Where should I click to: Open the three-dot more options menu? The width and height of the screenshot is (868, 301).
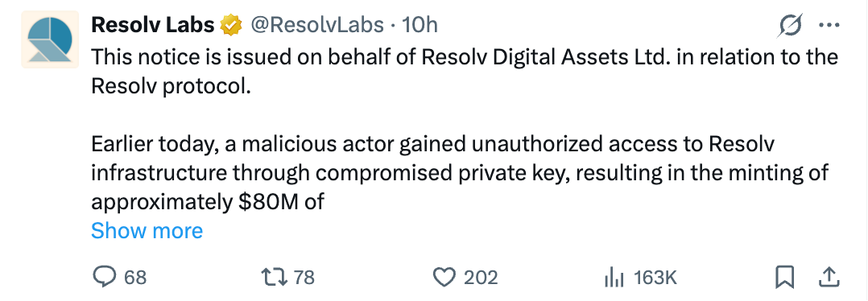pos(829,26)
